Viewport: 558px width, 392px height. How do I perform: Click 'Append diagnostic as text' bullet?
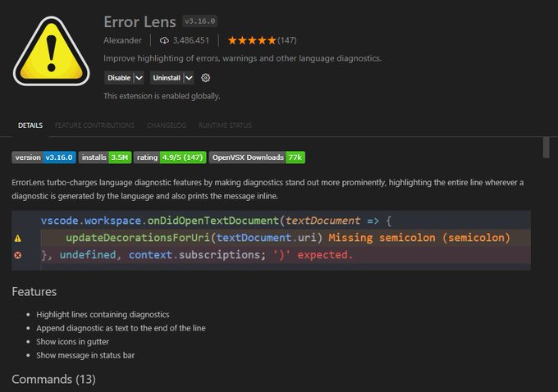point(121,328)
